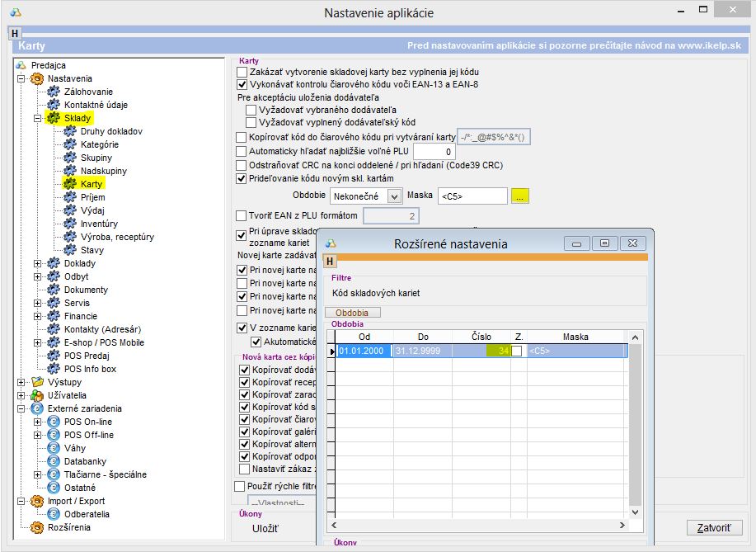Click the euro icon beside Databanky
The height and width of the screenshot is (552, 756).
pos(54,461)
